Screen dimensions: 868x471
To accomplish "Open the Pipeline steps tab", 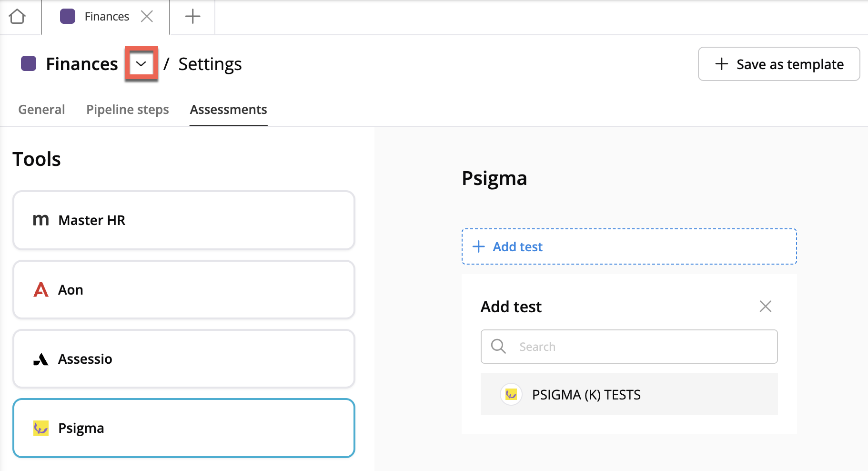I will pyautogui.click(x=127, y=110).
